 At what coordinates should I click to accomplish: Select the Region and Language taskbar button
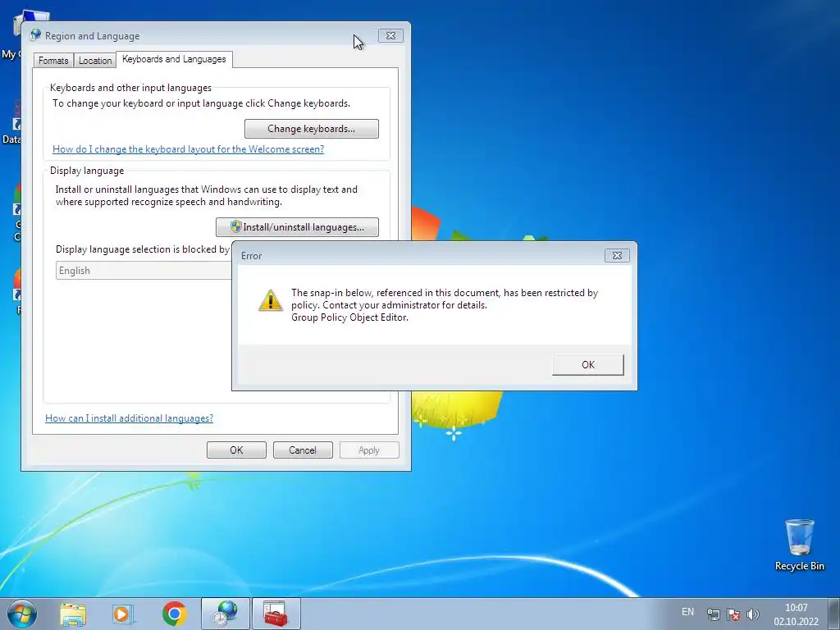click(x=226, y=614)
